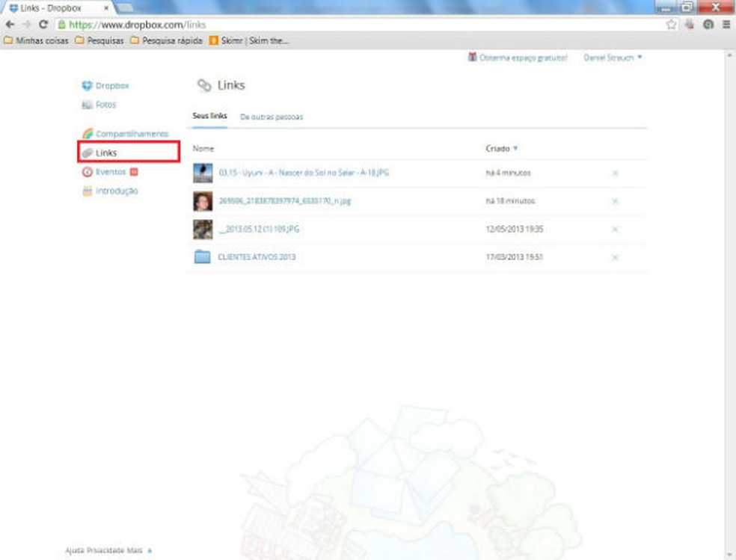Click the address bar URL field
The height and width of the screenshot is (560, 736).
point(366,25)
